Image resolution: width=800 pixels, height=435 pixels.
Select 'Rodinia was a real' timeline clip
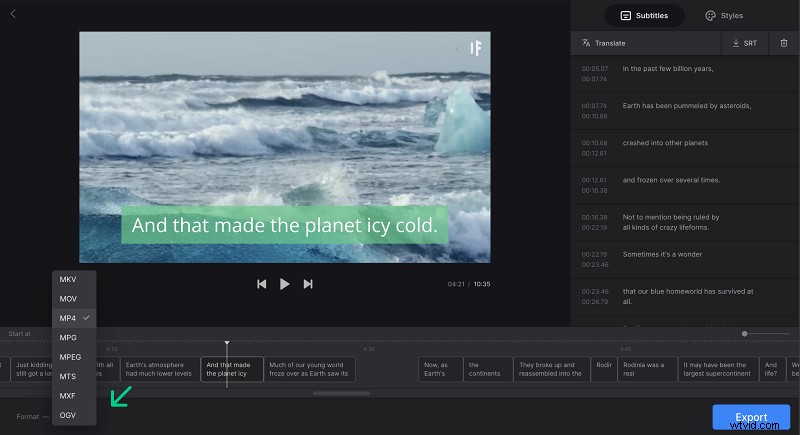pos(648,370)
